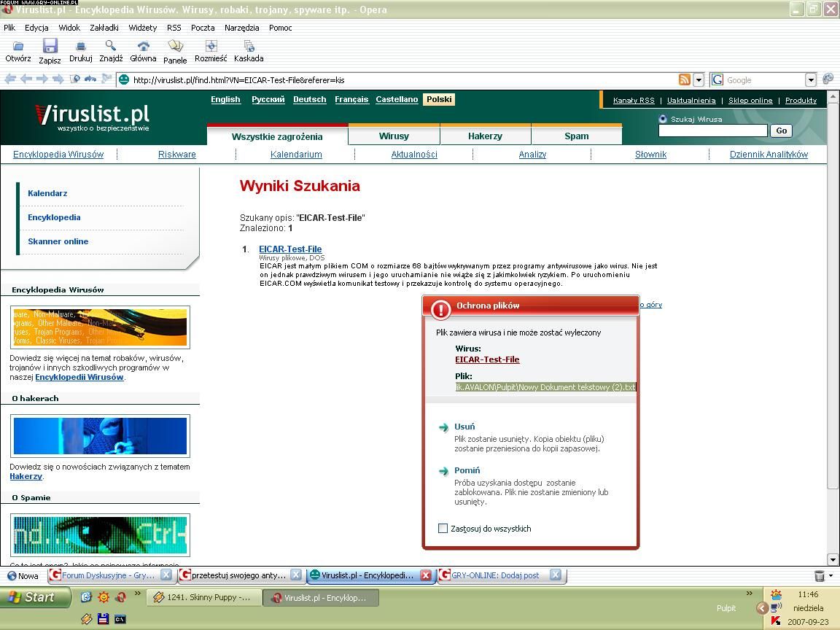Click the rewind navigation arrow
The image size is (840, 630).
(x=10, y=79)
